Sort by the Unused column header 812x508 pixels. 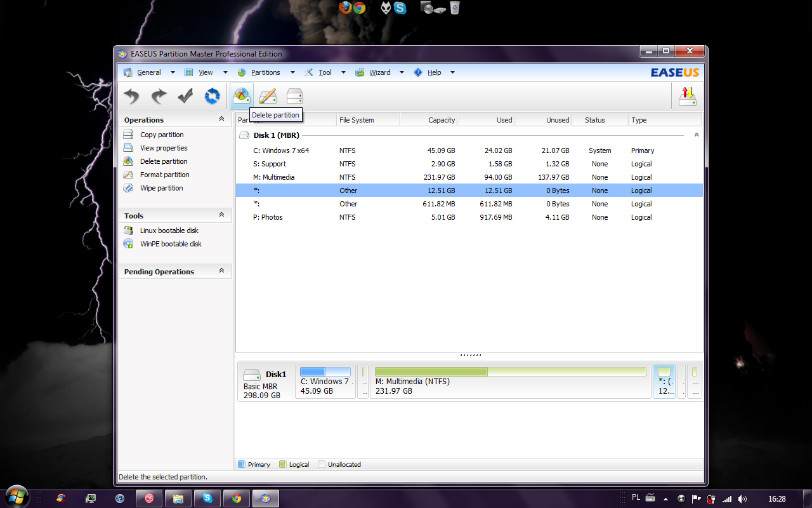[542, 120]
